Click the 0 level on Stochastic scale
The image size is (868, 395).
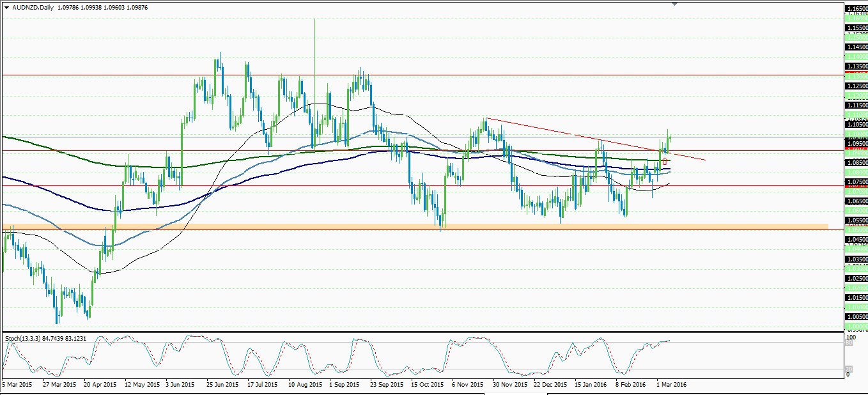[848, 375]
